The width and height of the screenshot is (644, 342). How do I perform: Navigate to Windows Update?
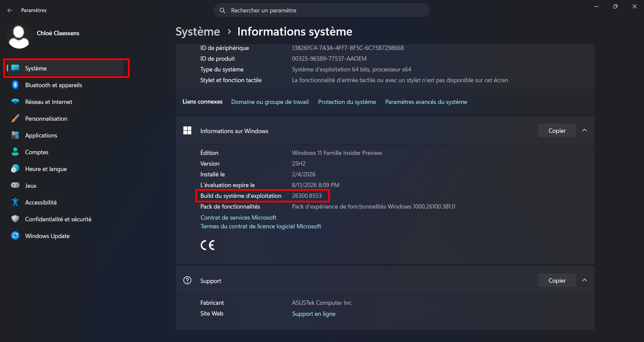(65, 236)
